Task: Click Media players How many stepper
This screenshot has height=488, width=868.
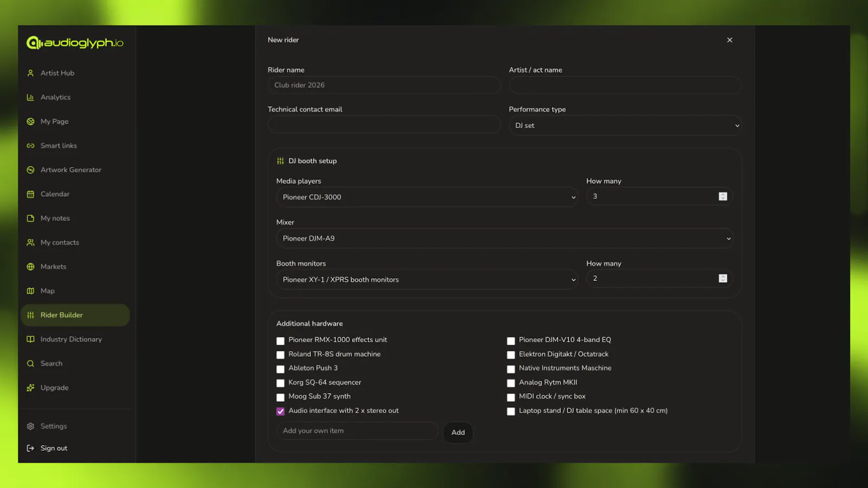Action: pyautogui.click(x=723, y=196)
